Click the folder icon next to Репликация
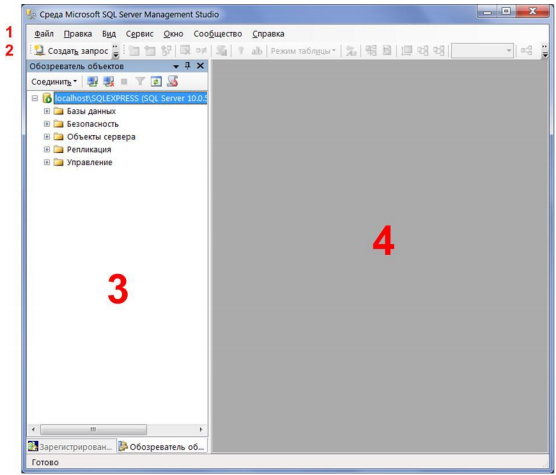The height and width of the screenshot is (475, 556). point(58,150)
